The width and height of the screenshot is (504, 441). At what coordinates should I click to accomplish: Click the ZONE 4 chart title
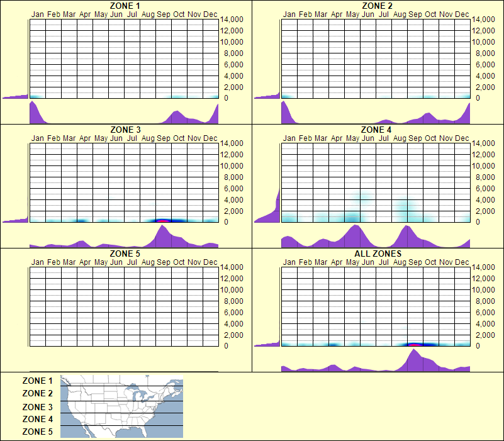376,130
